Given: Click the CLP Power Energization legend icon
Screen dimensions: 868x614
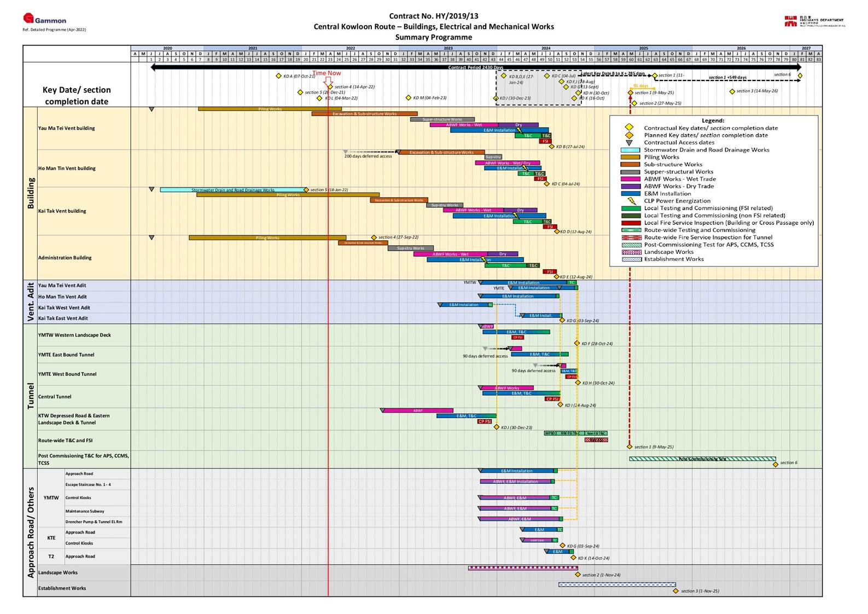Looking at the screenshot, I should [x=630, y=201].
